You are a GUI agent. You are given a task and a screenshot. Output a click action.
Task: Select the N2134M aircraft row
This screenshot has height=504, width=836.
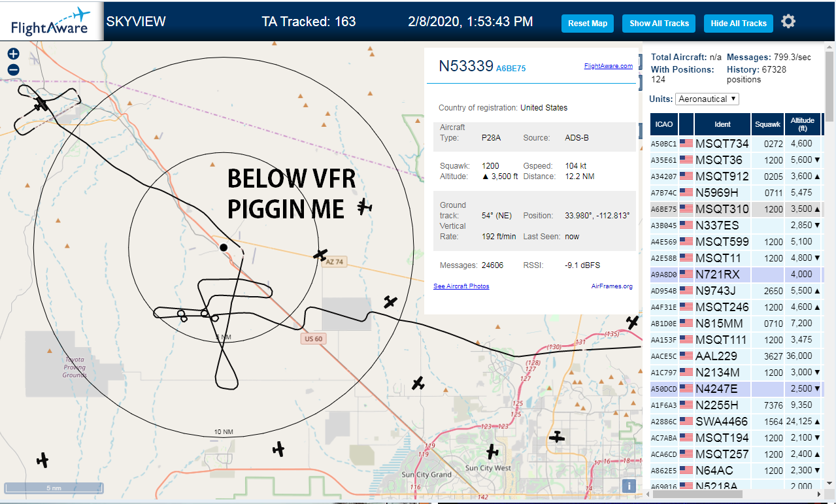coord(736,373)
